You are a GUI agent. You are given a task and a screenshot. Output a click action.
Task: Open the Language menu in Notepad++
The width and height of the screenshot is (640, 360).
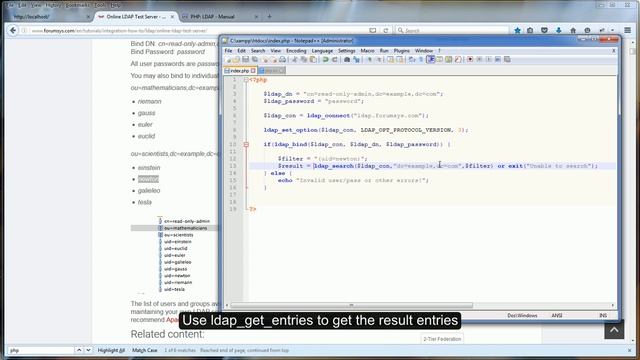322,51
